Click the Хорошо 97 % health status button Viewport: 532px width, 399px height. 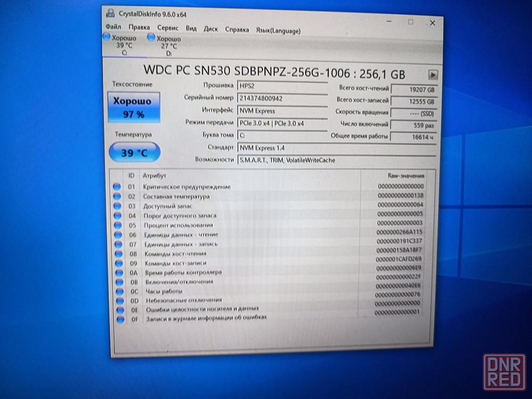[134, 107]
